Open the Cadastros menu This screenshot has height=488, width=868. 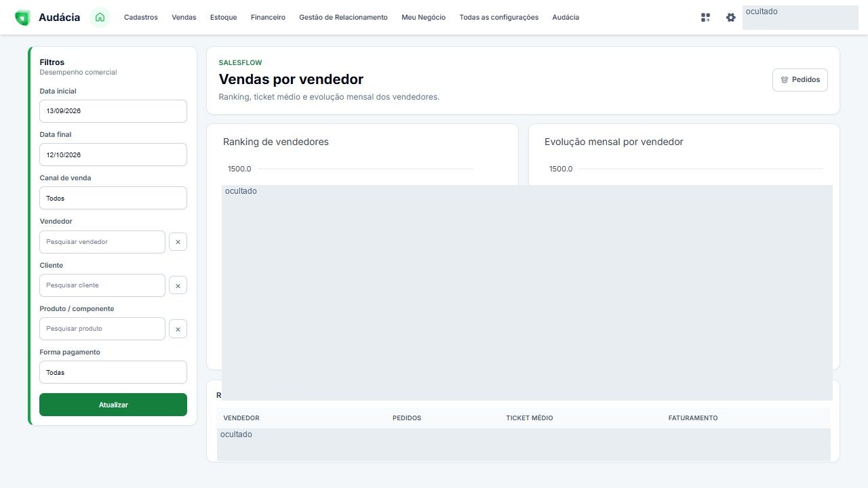[141, 18]
